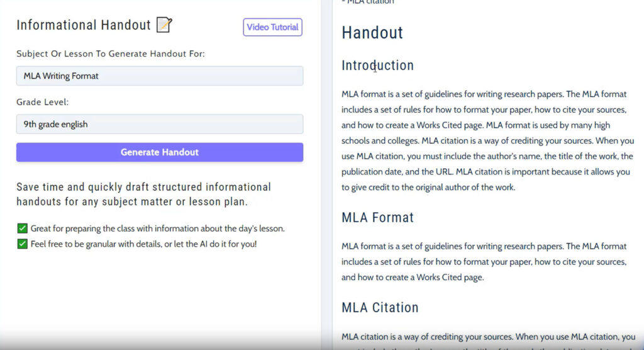This screenshot has width=644, height=350.
Task: Click the green checkmark beside 'Great for preparing the class'
Action: [22, 229]
